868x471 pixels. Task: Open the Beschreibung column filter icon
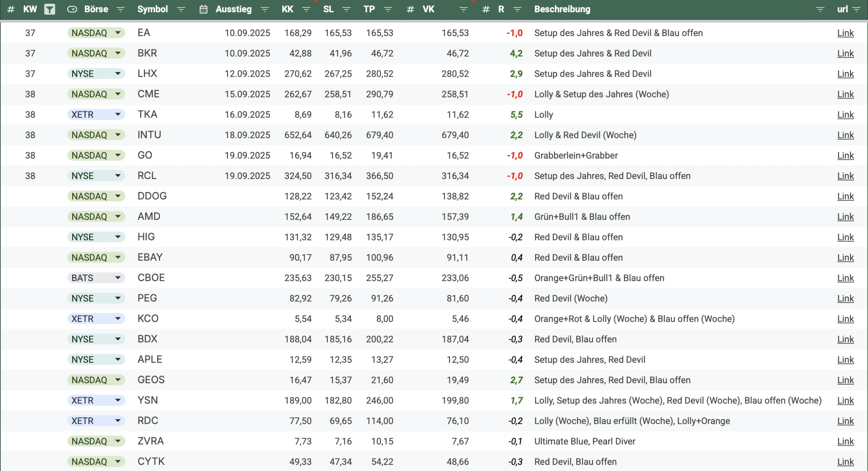coord(820,9)
